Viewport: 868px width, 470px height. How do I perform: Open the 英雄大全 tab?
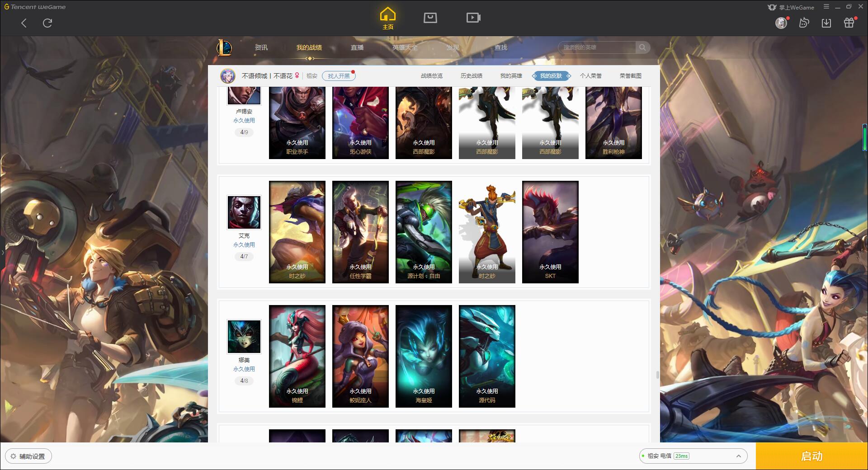click(405, 47)
